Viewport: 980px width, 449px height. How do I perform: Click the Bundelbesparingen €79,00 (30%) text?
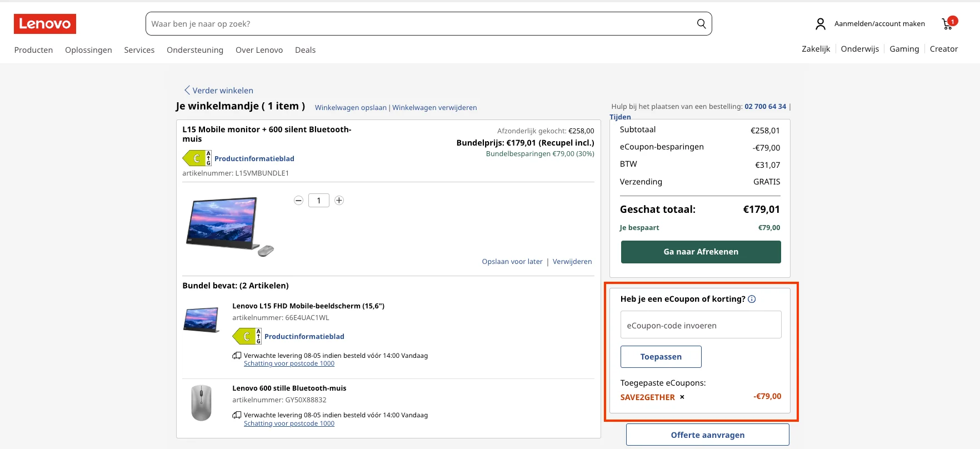coord(540,154)
